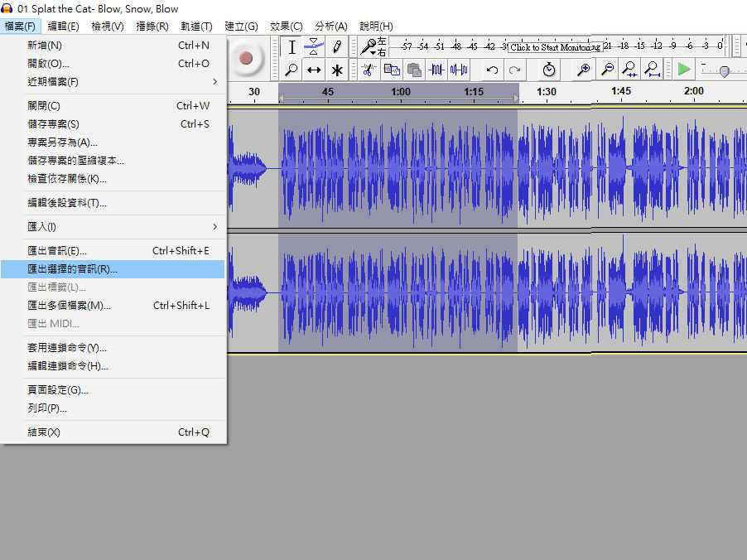Screen dimensions: 747x560
Task: Adjust the playback speed slider
Action: pos(724,71)
